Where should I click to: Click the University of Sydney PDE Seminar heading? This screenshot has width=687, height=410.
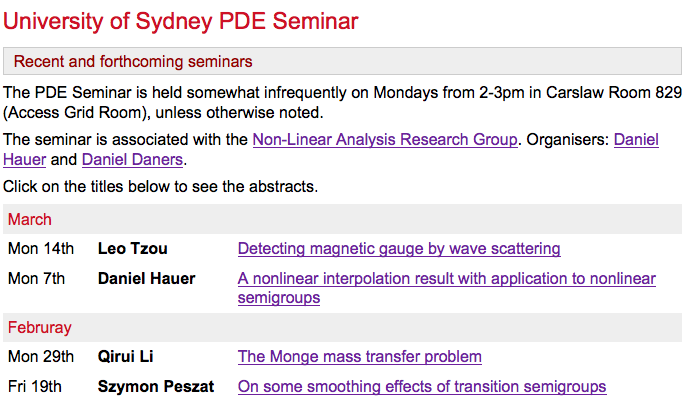(x=181, y=21)
